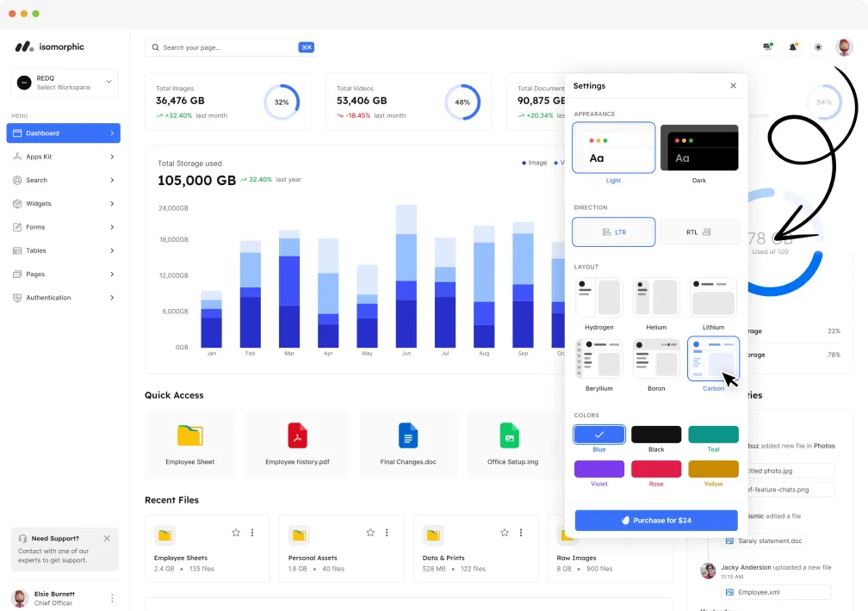Switch direction to LTR

pos(613,231)
